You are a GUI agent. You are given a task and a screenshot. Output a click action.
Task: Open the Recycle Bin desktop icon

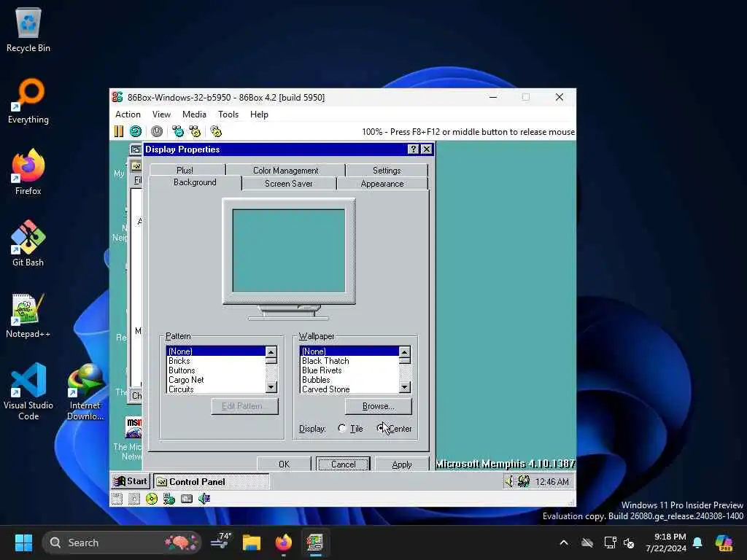point(28,29)
